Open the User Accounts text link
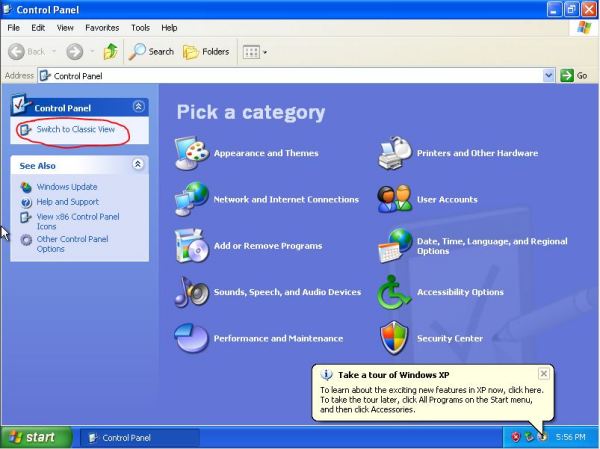Screen dimensions: 600x449 coord(447,199)
